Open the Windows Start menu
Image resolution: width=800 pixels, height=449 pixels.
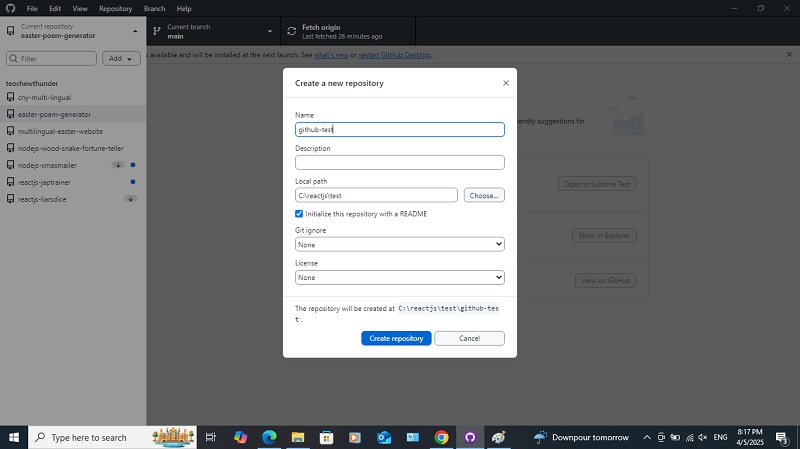(x=14, y=437)
